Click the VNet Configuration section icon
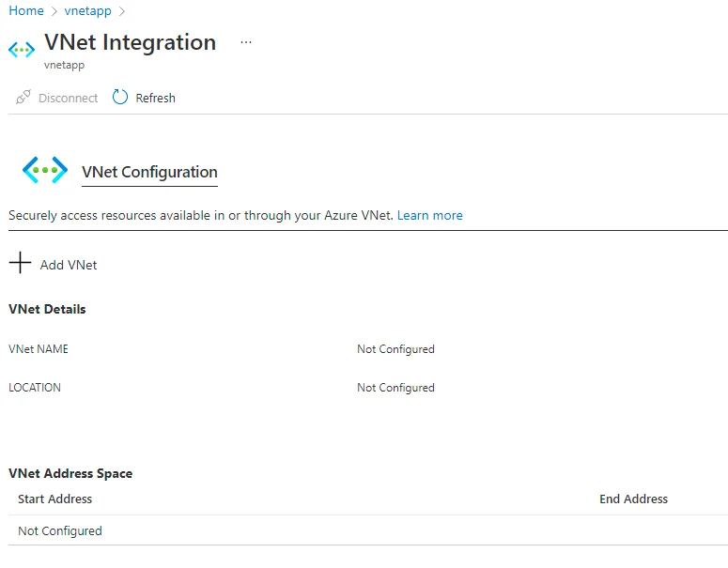The image size is (728, 568). point(45,170)
